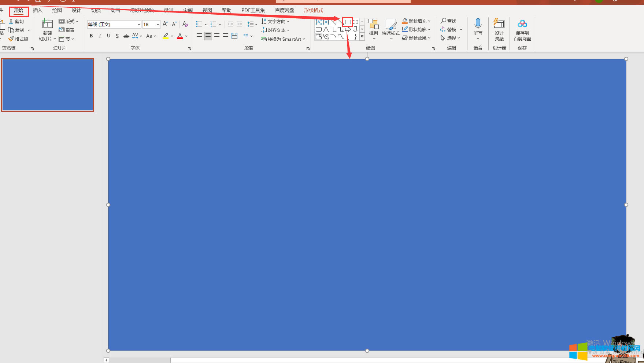Align text to the left
644x363 pixels.
click(x=199, y=36)
